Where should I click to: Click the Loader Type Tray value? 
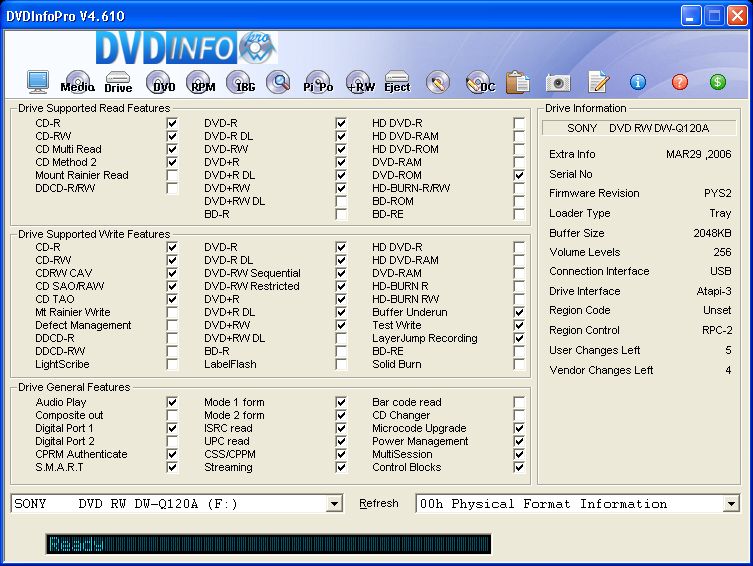(720, 213)
